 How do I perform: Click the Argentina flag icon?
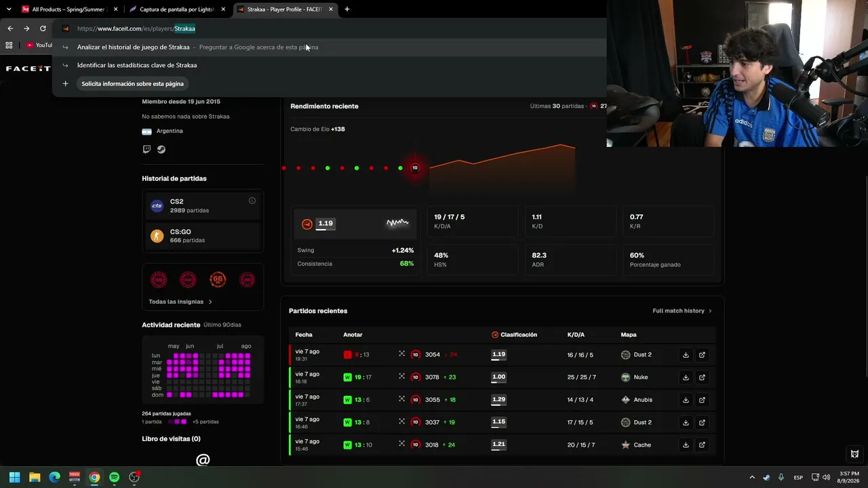point(146,131)
